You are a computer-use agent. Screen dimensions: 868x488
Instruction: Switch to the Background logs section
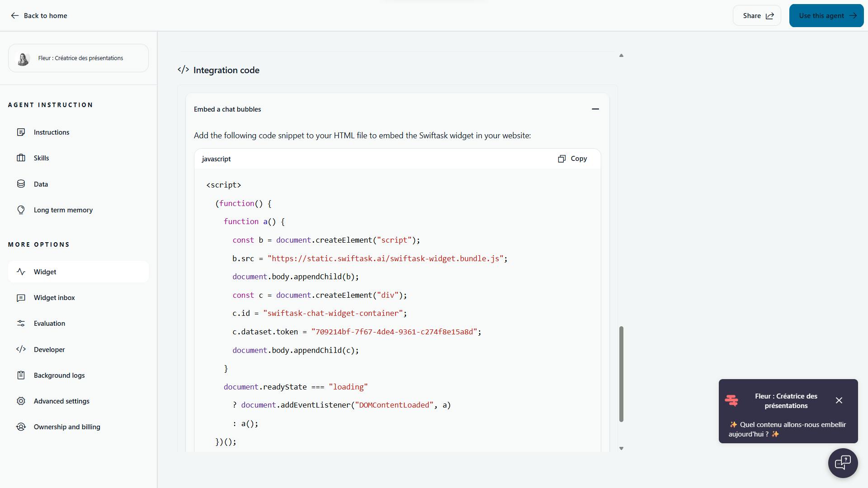tap(59, 375)
